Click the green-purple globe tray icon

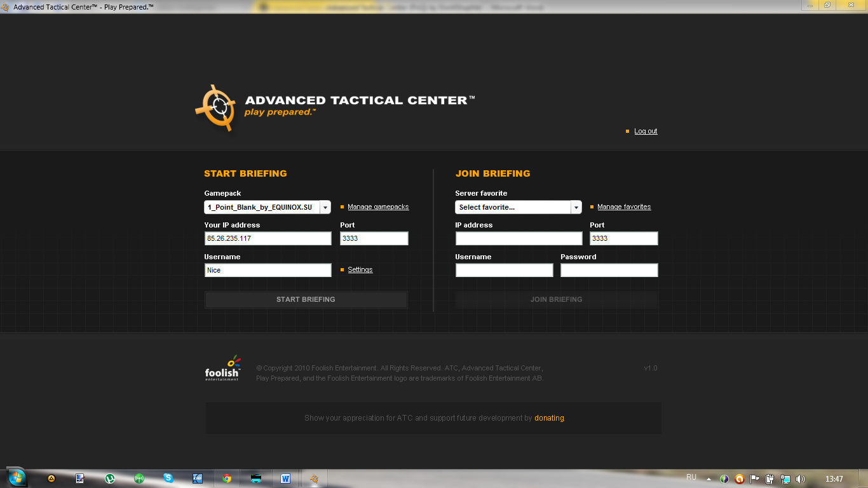pos(724,479)
